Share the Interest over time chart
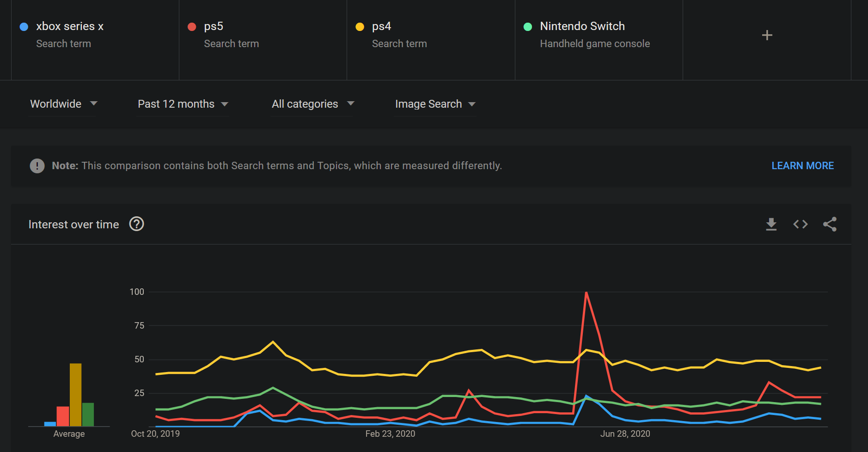The width and height of the screenshot is (868, 452). [x=830, y=224]
